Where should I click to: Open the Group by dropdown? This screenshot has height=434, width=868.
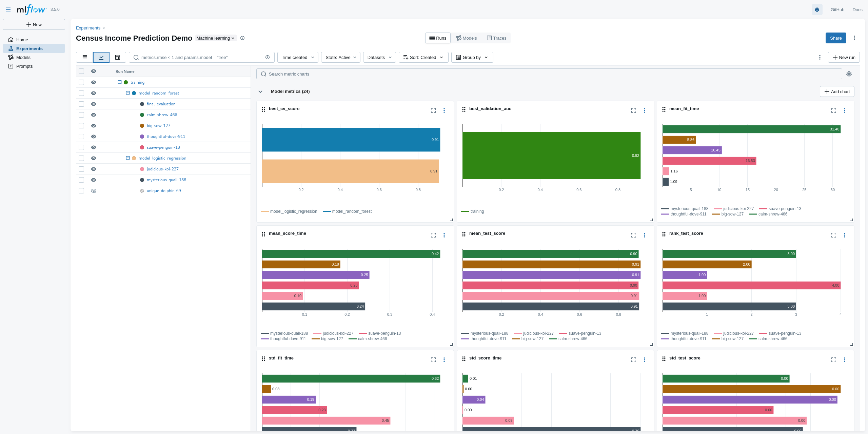472,57
